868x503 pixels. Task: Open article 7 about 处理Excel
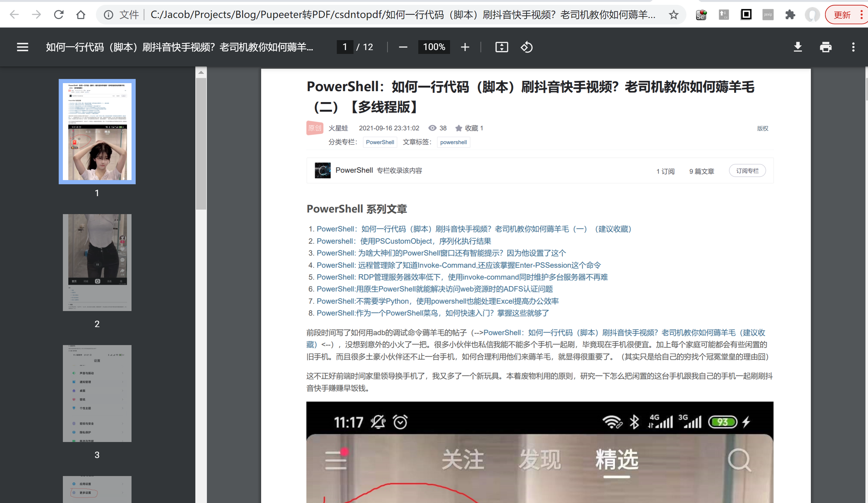[438, 301]
